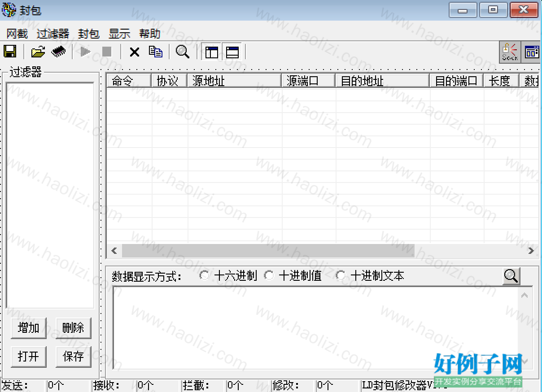This screenshot has height=392, width=542.
Task: Minimize the 封包 window
Action: 463,10
